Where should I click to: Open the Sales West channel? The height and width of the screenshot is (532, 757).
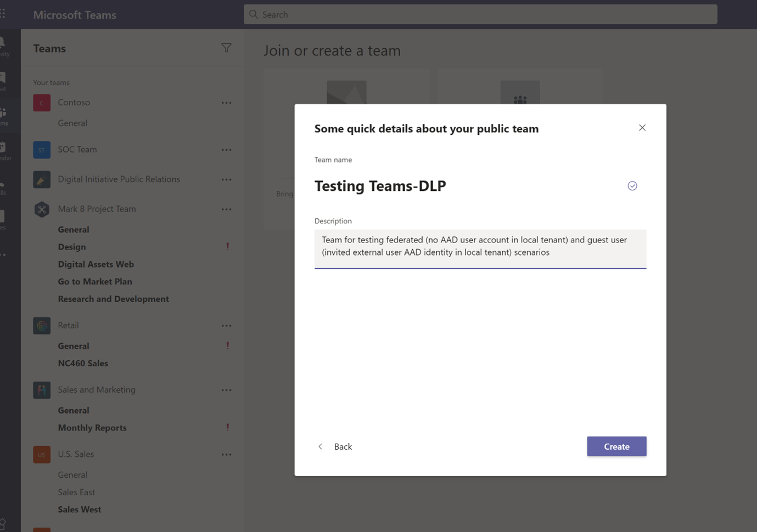80,510
